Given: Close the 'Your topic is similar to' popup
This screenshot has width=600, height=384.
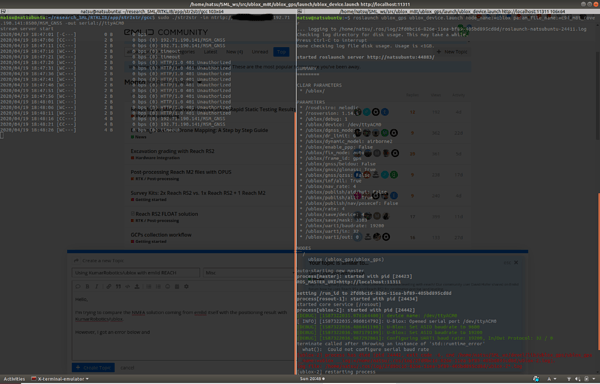Looking at the screenshot, I should (516, 262).
